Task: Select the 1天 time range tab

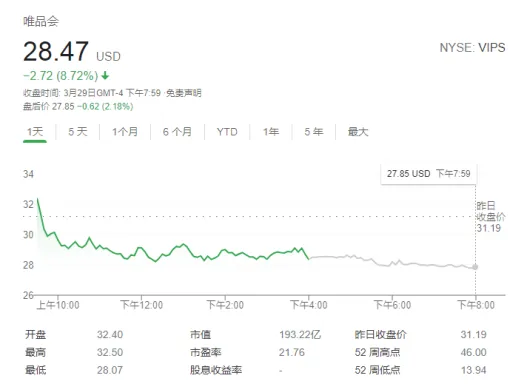Action: point(35,132)
